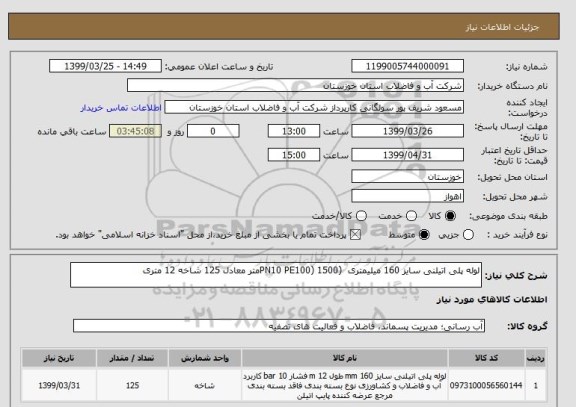
Task: Click product code 0973100056560144 cell
Action: pyautogui.click(x=486, y=385)
